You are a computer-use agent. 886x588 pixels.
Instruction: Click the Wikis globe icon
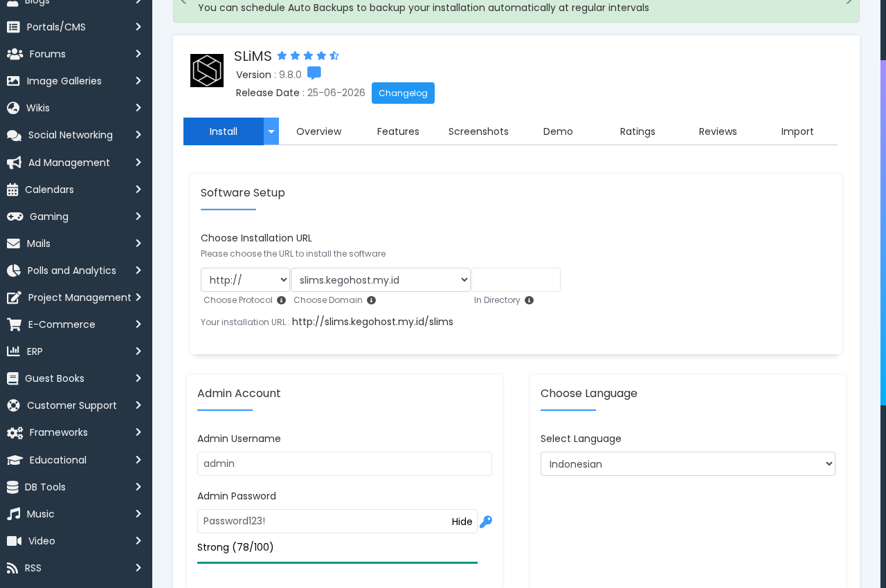click(x=13, y=108)
